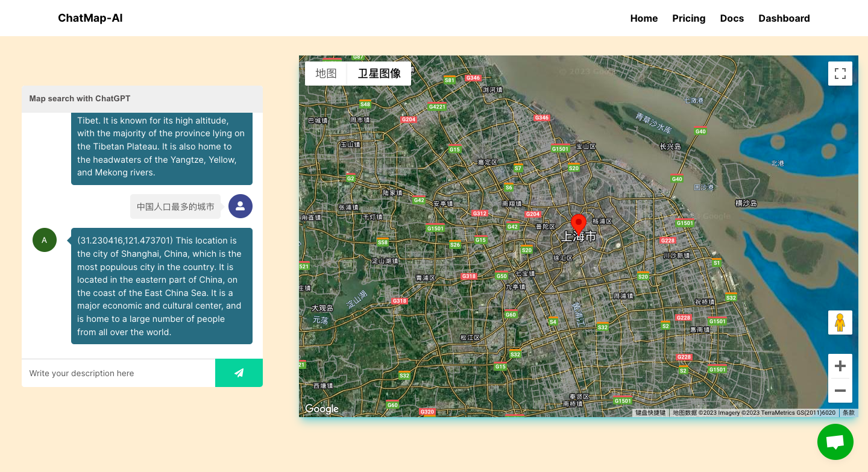Click the 长兴岛 island label
The height and width of the screenshot is (472, 868).
(x=670, y=146)
